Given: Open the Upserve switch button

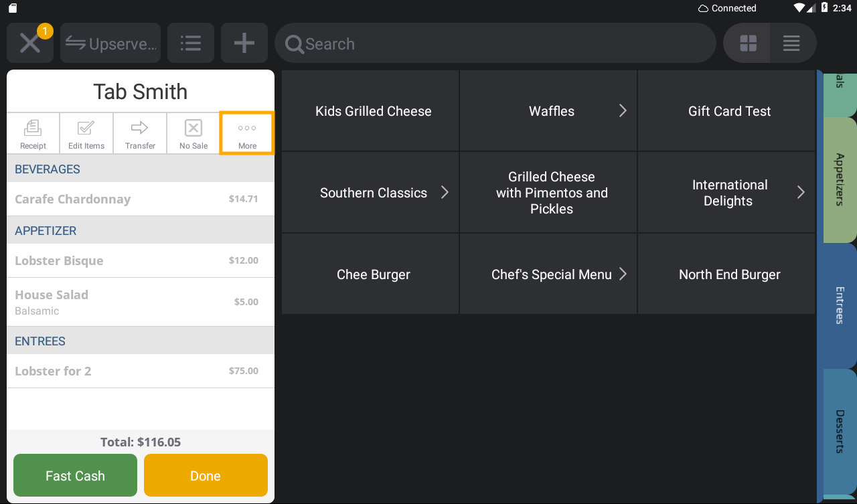Looking at the screenshot, I should pos(110,44).
